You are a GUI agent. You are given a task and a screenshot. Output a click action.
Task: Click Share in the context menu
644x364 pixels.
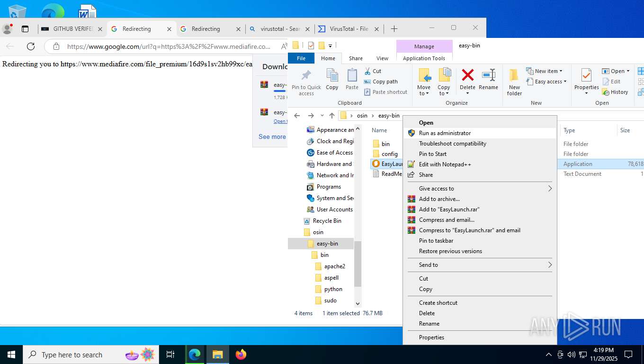480,175
